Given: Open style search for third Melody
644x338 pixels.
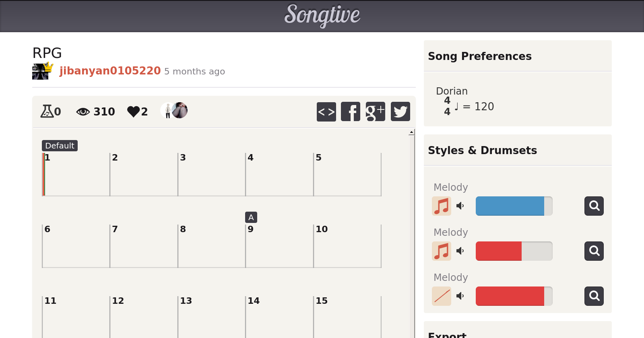Looking at the screenshot, I should 594,296.
